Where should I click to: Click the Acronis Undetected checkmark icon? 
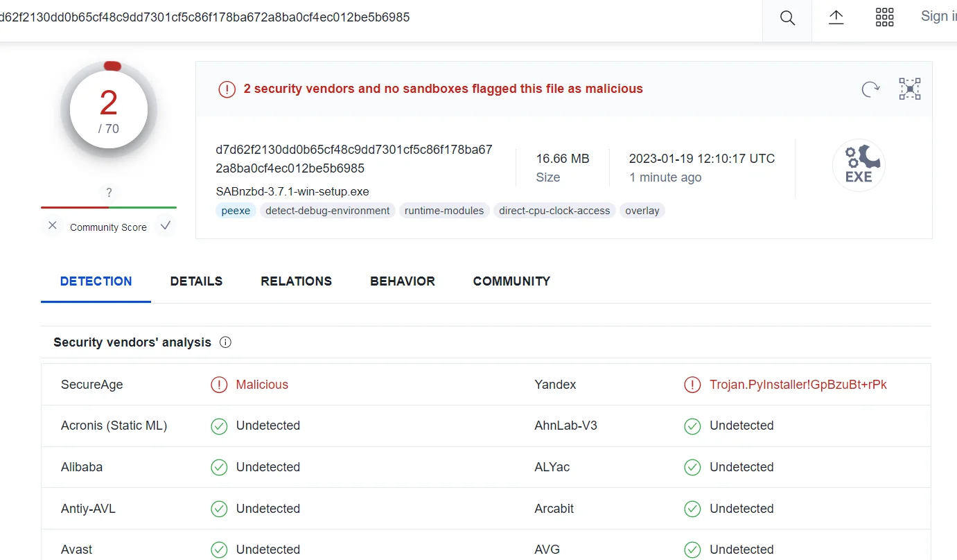click(x=219, y=426)
